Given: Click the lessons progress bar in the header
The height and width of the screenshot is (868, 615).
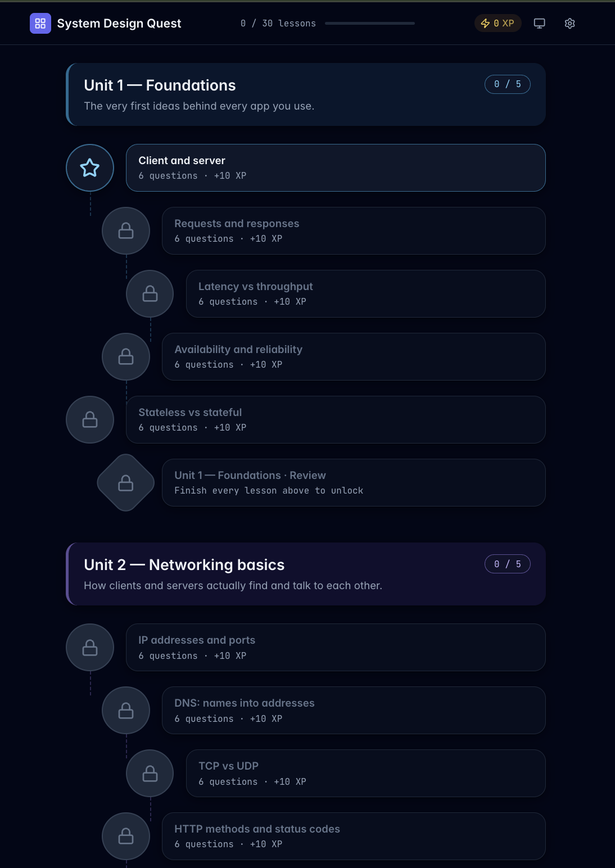Looking at the screenshot, I should tap(369, 23).
